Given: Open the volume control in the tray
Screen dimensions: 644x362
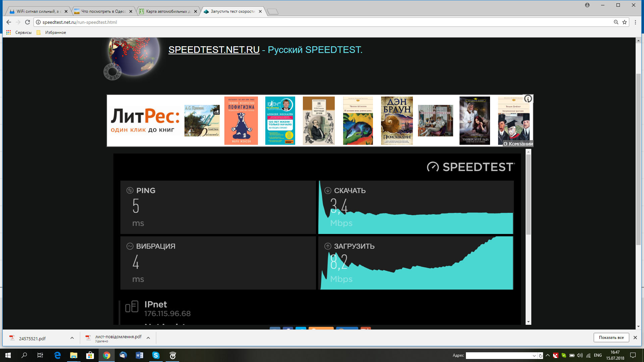Looking at the screenshot, I should (580, 355).
